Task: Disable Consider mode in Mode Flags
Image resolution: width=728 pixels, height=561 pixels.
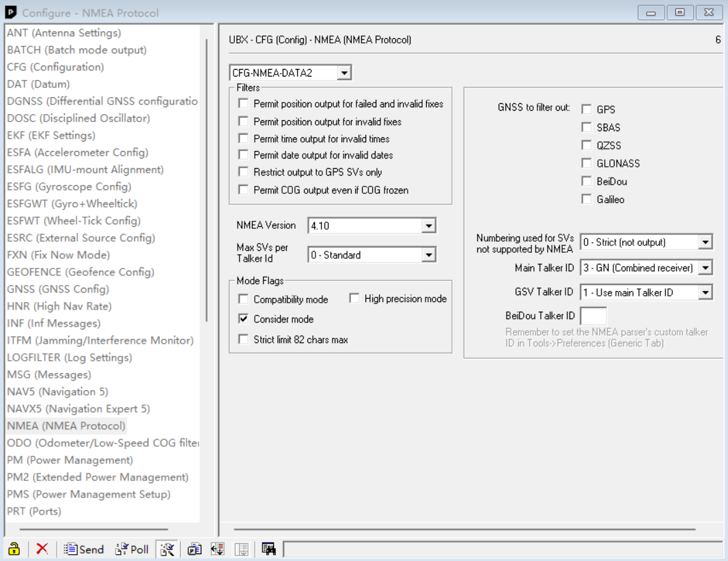Action: pyautogui.click(x=244, y=317)
